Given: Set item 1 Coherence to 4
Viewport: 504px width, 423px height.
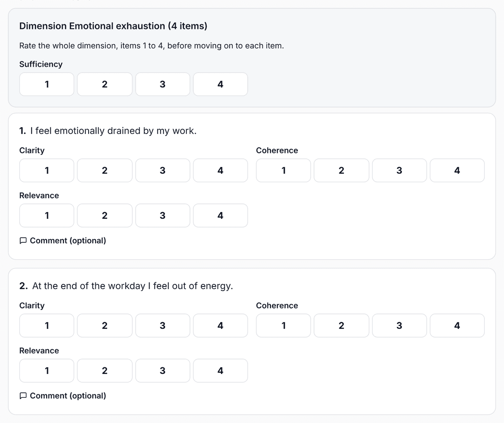Looking at the screenshot, I should (457, 170).
